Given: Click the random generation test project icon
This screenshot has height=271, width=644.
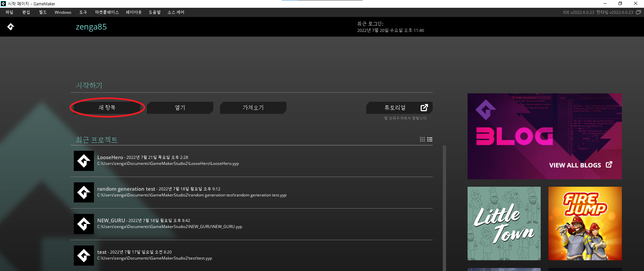Looking at the screenshot, I should (84, 192).
